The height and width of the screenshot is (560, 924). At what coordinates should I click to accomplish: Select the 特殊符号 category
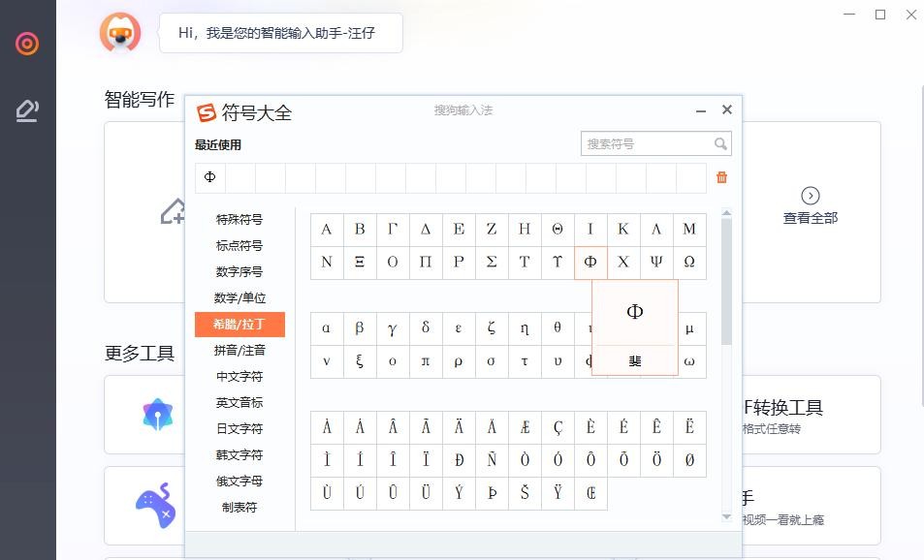[239, 220]
